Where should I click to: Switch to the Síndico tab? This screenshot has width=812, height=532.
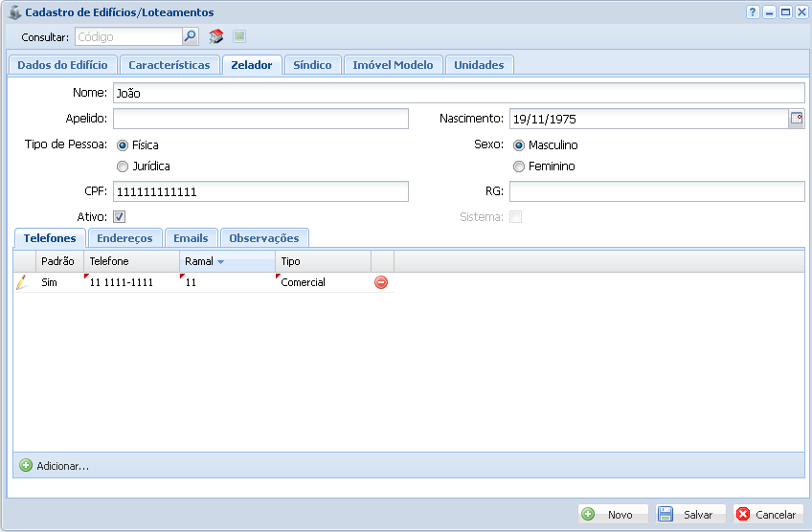pyautogui.click(x=312, y=65)
